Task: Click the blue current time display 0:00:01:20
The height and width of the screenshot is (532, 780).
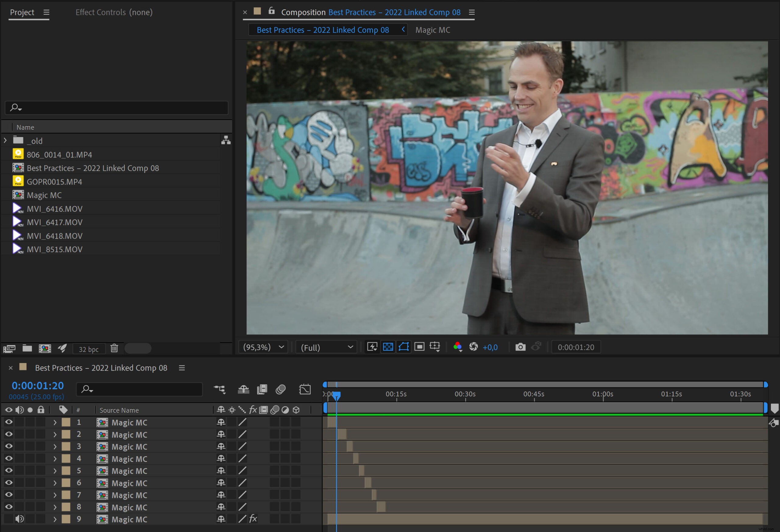Action: (37, 385)
